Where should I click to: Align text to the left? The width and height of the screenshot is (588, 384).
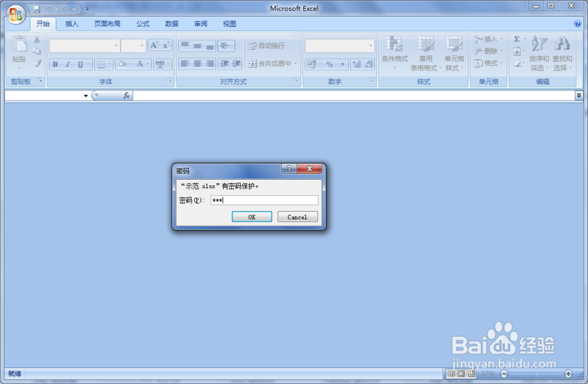click(x=185, y=64)
